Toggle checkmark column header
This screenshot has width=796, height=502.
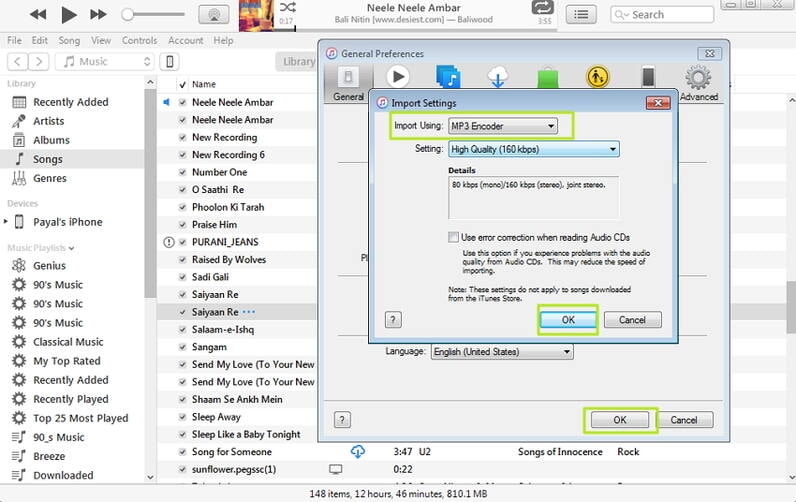click(x=183, y=84)
